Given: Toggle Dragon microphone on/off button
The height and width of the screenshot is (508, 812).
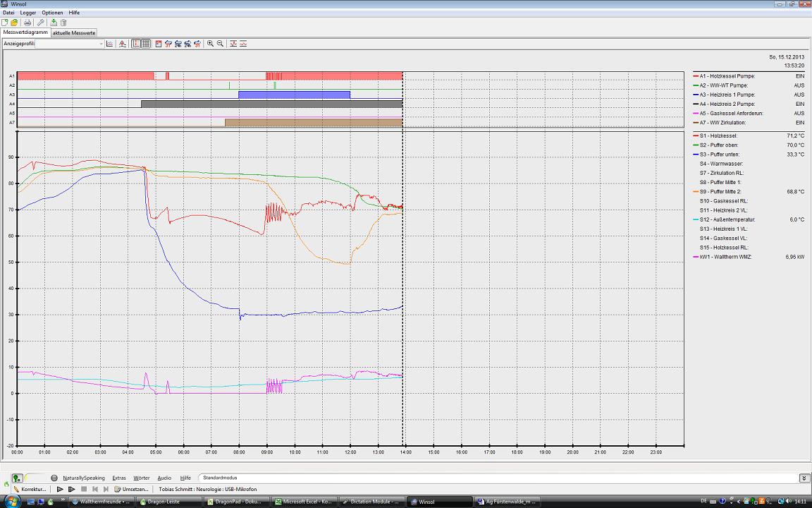Looking at the screenshot, I should pyautogui.click(x=17, y=478).
